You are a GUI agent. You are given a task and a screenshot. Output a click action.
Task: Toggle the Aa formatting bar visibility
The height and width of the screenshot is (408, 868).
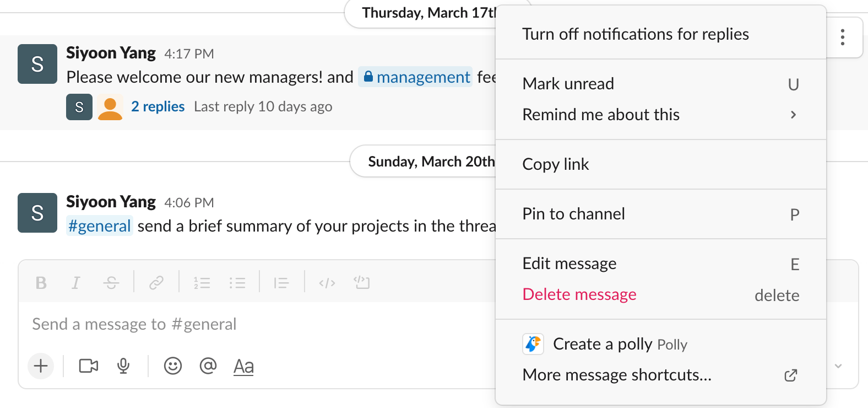[243, 366]
